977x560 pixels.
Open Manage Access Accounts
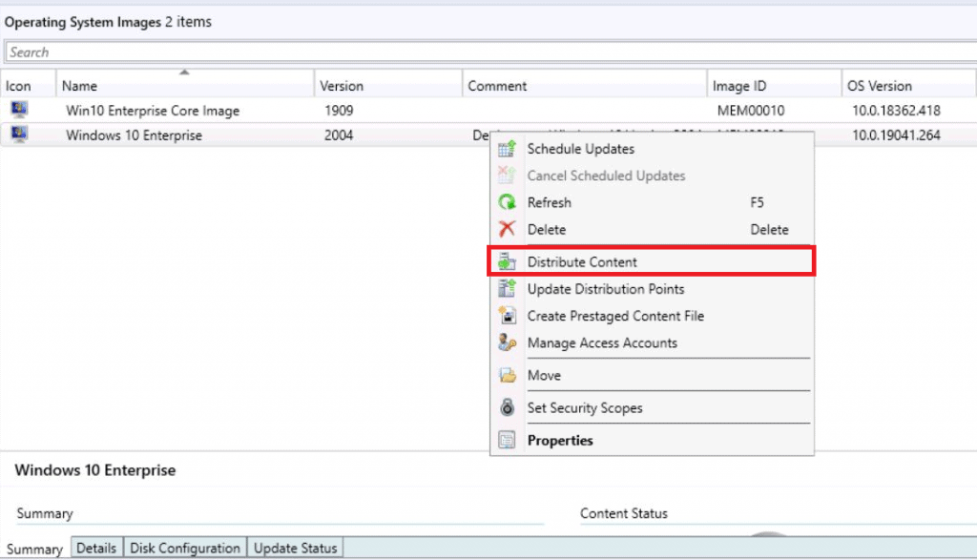point(652,342)
